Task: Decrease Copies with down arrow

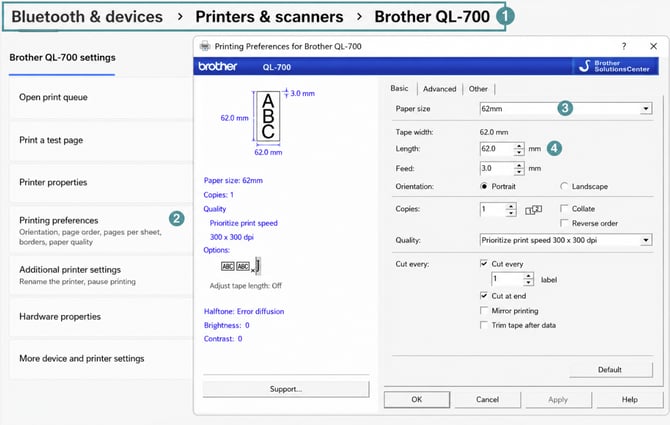Action: click(511, 213)
